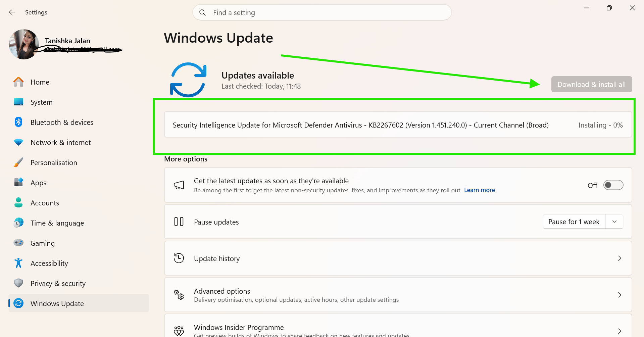The image size is (644, 337).
Task: Click the Off label beside the toggle
Action: (x=592, y=185)
